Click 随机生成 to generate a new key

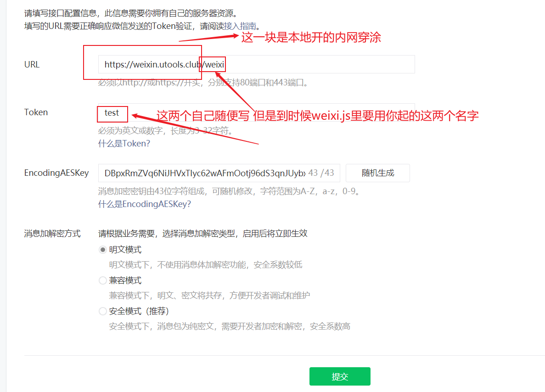point(377,173)
